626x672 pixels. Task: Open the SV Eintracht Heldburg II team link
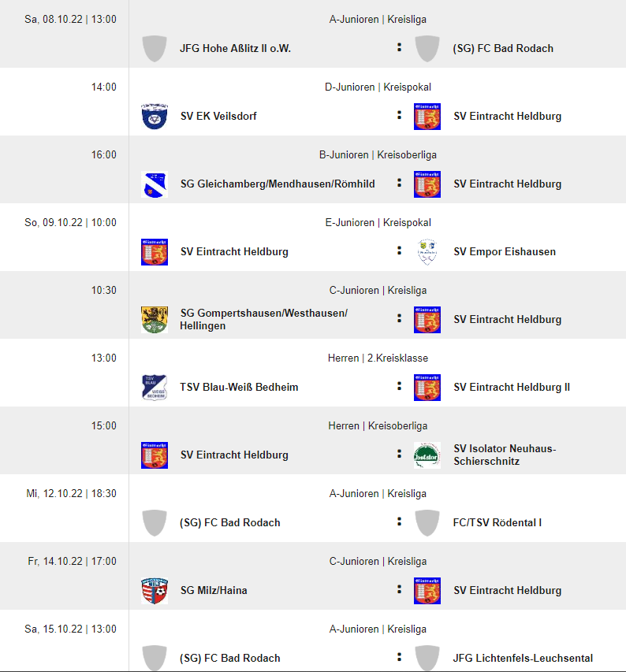click(x=512, y=388)
